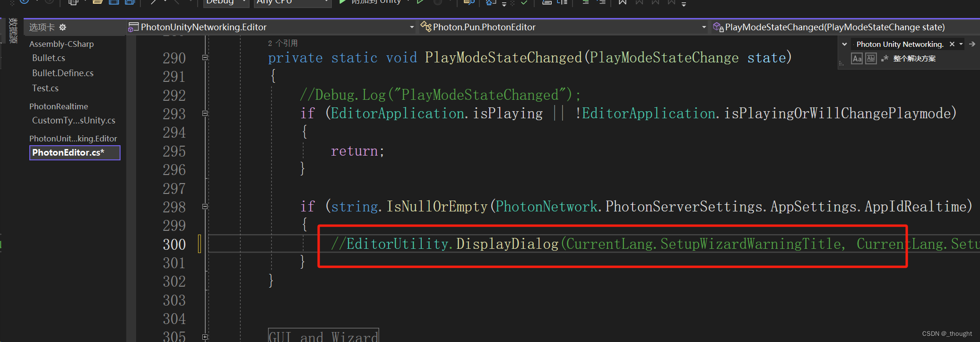Image resolution: width=980 pixels, height=342 pixels.
Task: Open the PlayModeStateChanged member dropdown
Action: click(845, 27)
